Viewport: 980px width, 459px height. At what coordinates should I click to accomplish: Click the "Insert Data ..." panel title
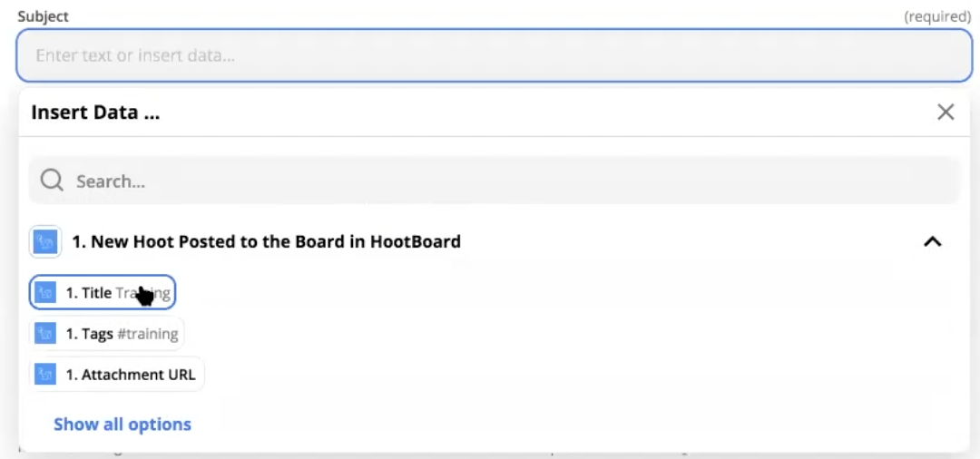point(95,112)
